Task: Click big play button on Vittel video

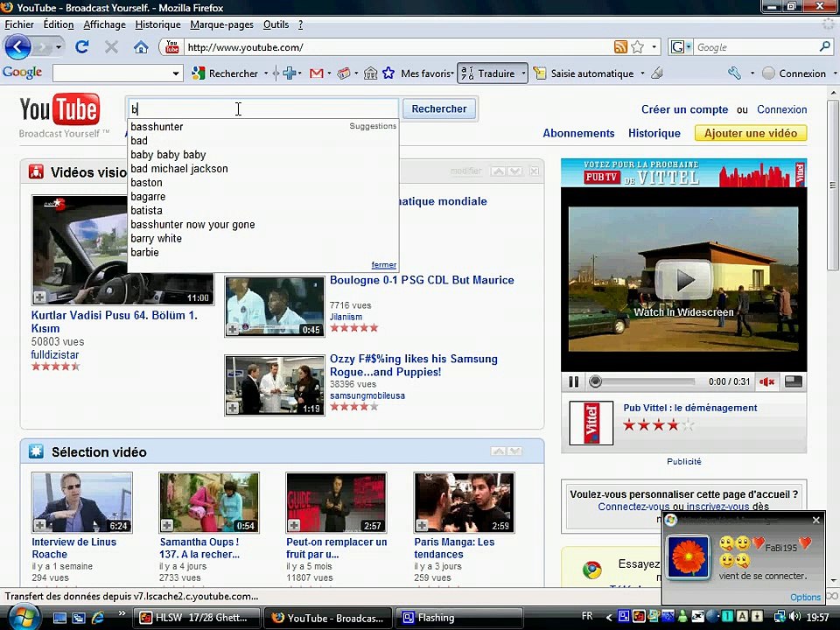Action: point(683,279)
